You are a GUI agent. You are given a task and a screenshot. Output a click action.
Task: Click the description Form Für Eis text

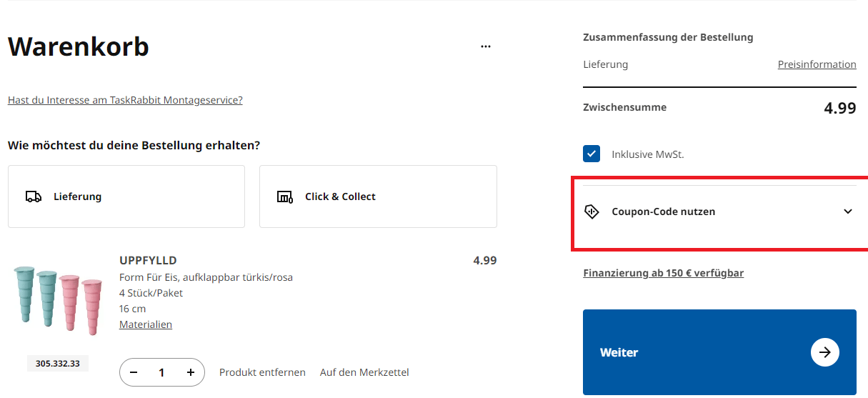(x=206, y=277)
